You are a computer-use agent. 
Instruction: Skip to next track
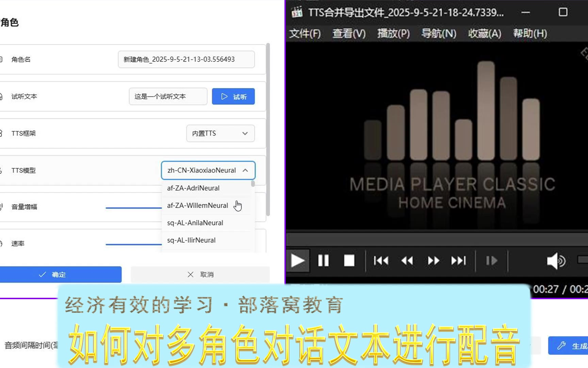coord(458,261)
